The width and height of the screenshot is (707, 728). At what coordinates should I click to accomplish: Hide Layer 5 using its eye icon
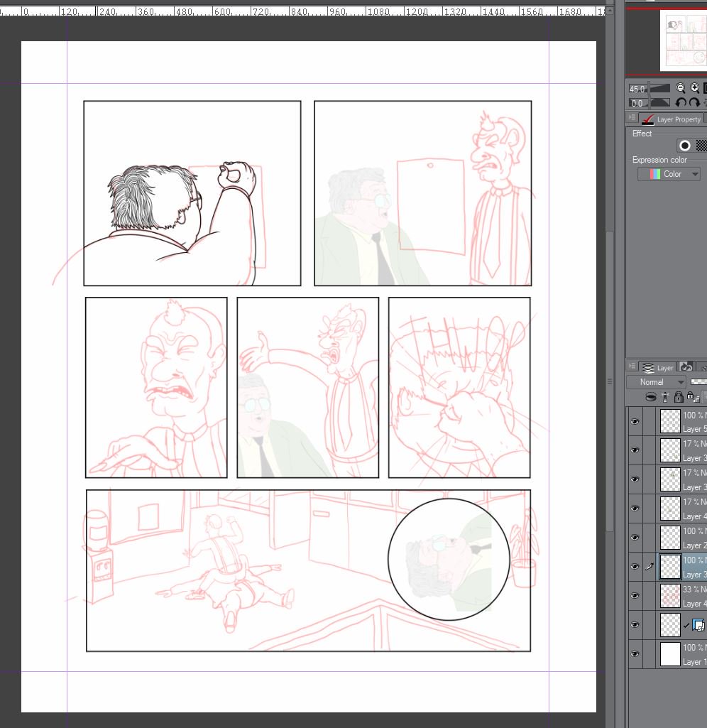point(635,422)
